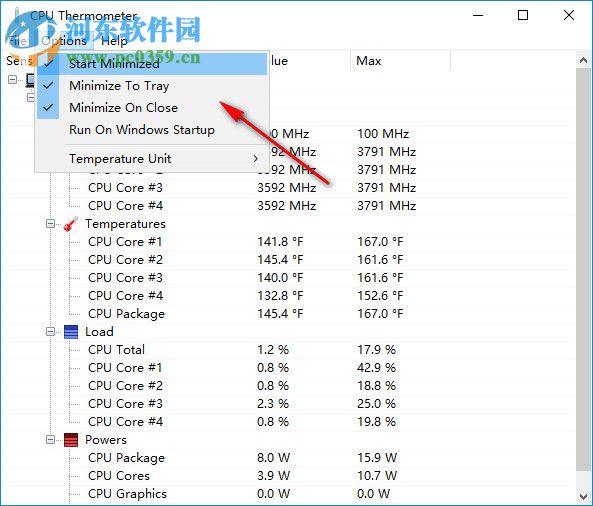Screen dimensions: 593x506
Task: Collapse the Load tree node
Action: tap(50, 332)
